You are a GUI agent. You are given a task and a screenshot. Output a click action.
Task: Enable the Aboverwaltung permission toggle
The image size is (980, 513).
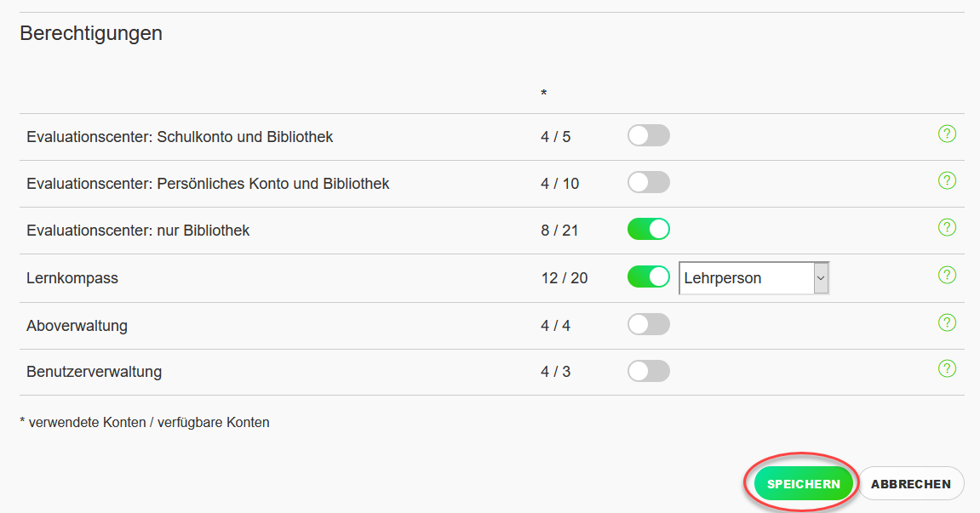click(649, 324)
